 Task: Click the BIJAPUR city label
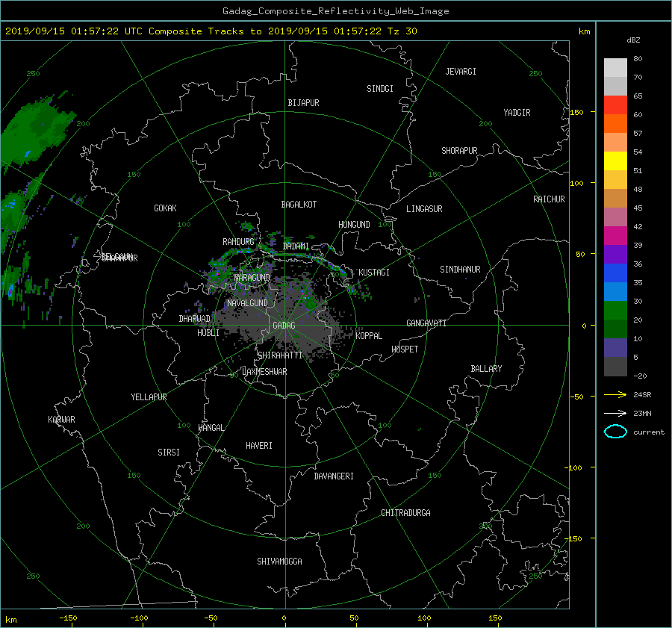tap(303, 103)
